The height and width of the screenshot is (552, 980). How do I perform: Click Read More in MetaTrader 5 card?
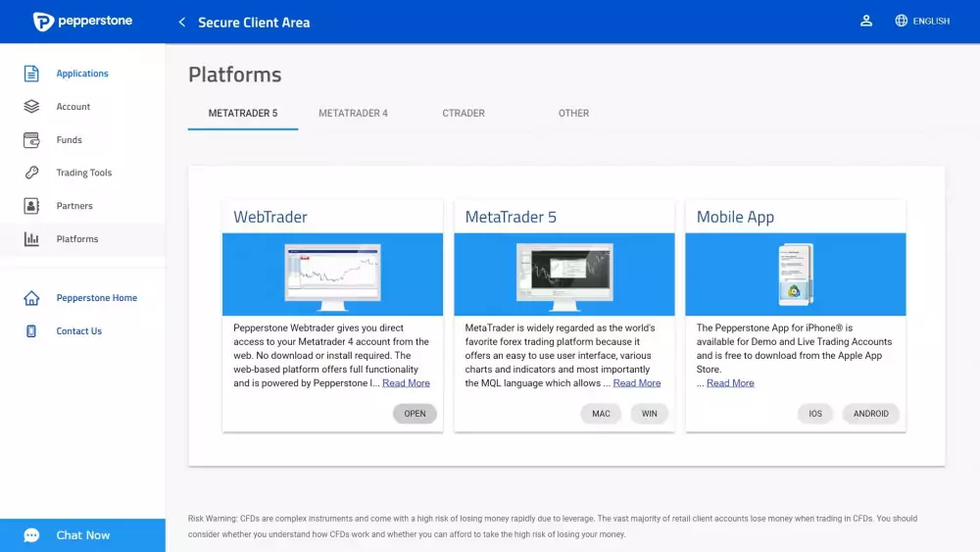[637, 383]
